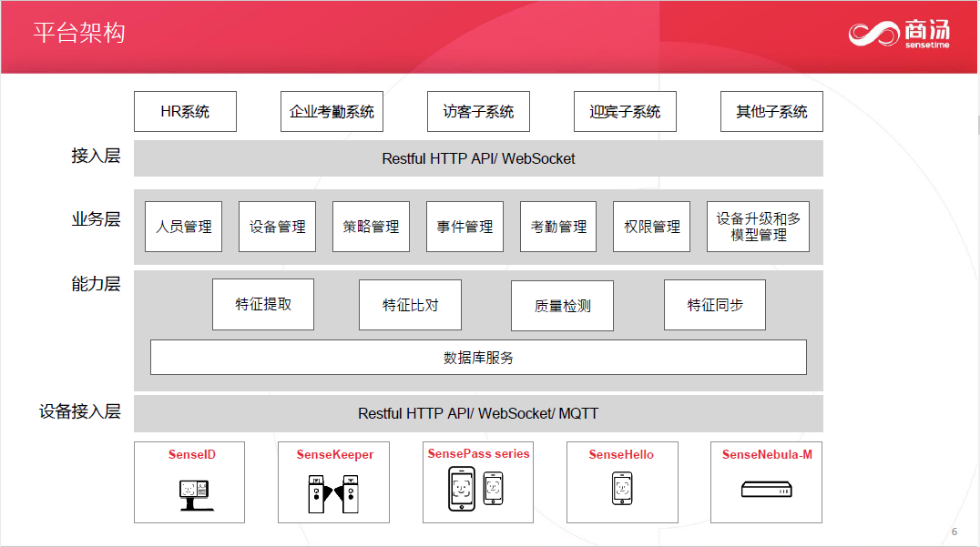The height and width of the screenshot is (547, 980).
Task: Click the SenseNebula-M box icon
Action: click(x=767, y=489)
